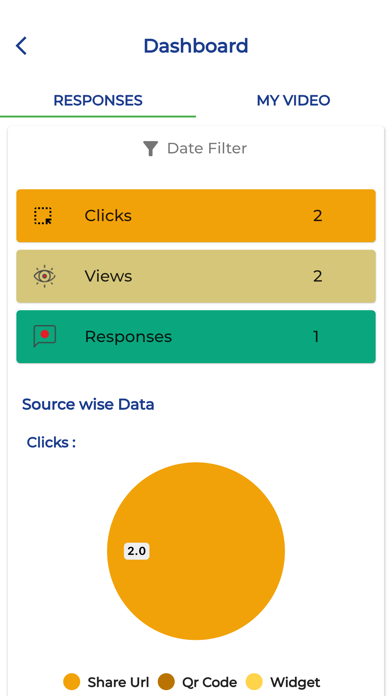Toggle the Qr Code legend dot
The width and height of the screenshot is (392, 696).
[166, 682]
